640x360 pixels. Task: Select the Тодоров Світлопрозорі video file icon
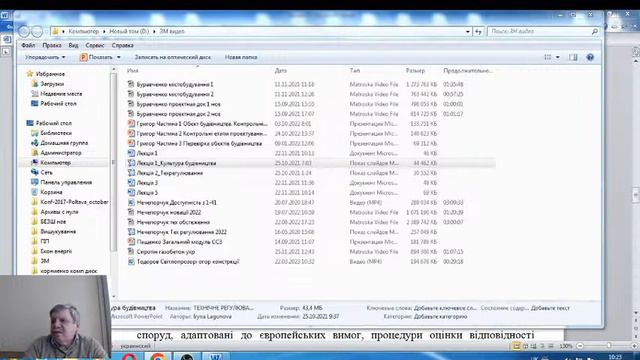pyautogui.click(x=131, y=261)
